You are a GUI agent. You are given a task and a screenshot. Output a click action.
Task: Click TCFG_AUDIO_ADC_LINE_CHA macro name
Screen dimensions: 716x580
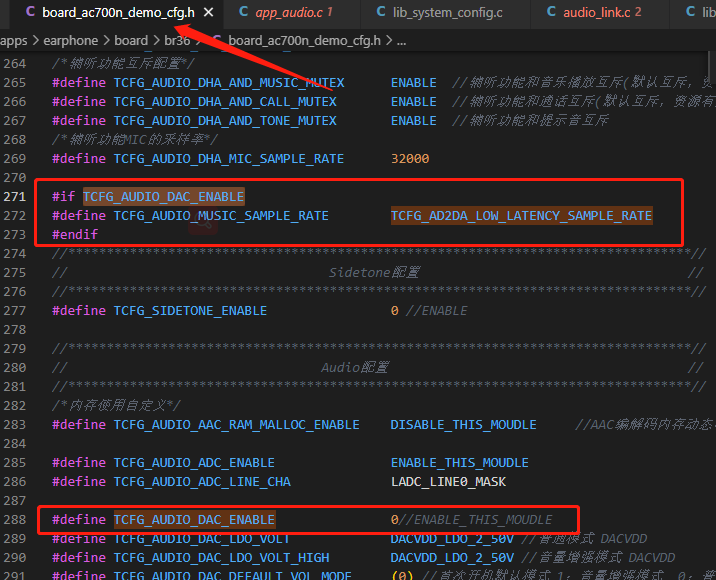pos(202,482)
